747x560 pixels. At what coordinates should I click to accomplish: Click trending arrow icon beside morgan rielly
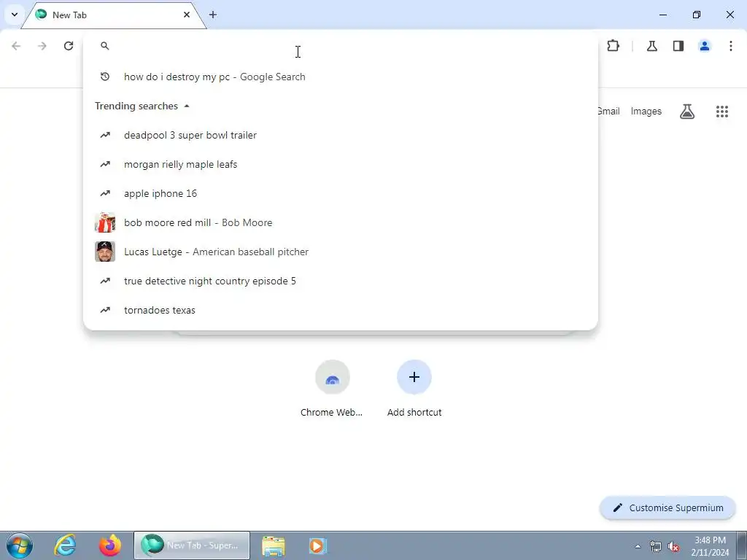(x=105, y=164)
